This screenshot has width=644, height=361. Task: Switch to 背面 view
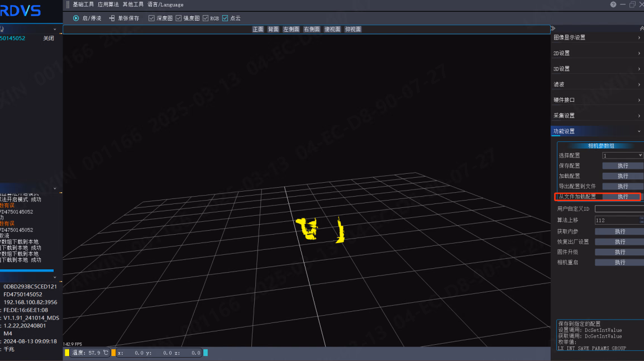coord(273,29)
